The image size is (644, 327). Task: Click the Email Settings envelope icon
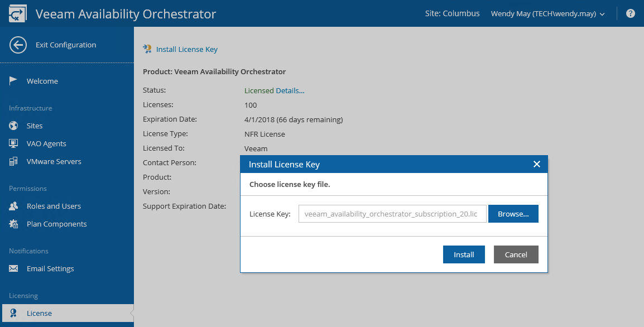coord(13,268)
